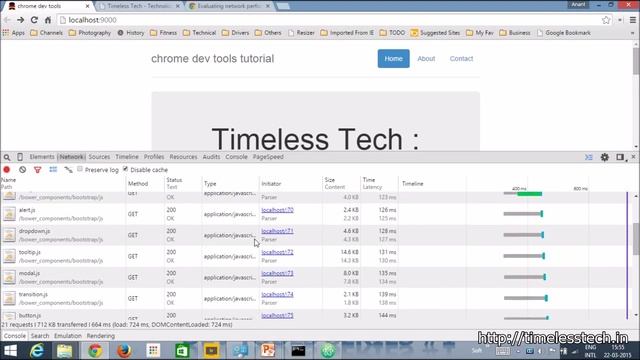The image size is (640, 360).
Task: Go forward in browser history
Action: point(20,20)
